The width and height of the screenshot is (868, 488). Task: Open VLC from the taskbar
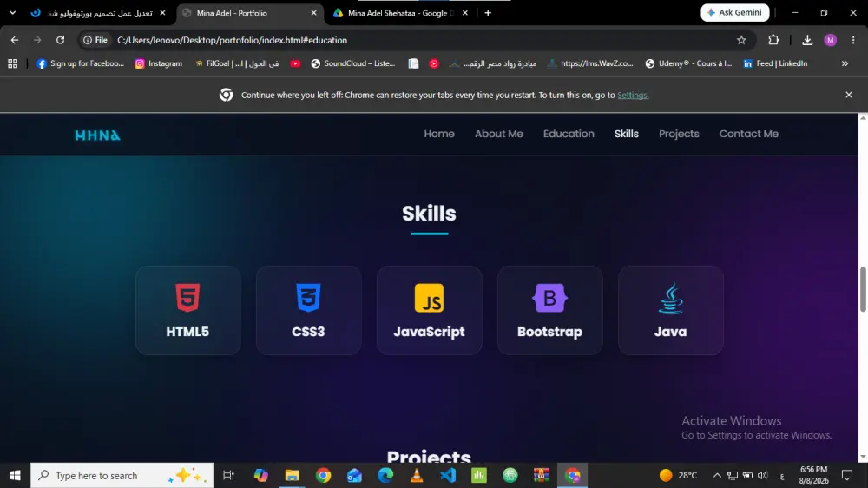pos(417,475)
